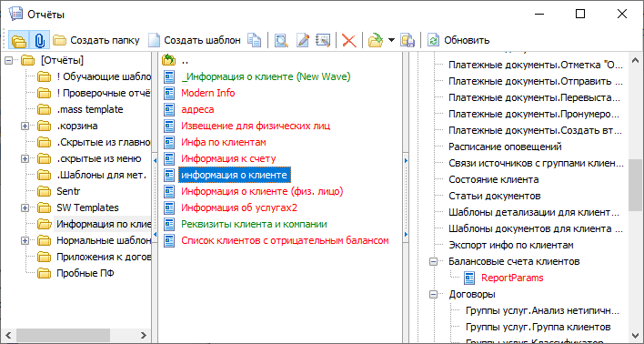The height and width of the screenshot is (344, 644).
Task: Toggle the paperclip attachments panel button
Action: click(x=40, y=40)
